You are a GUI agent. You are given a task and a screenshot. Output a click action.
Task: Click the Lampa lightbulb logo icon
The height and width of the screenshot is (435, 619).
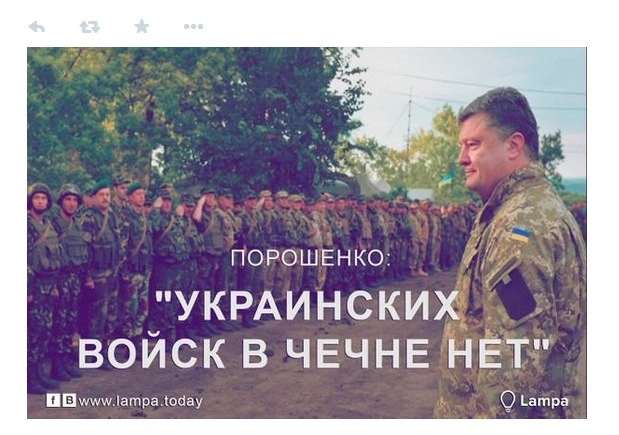click(x=507, y=401)
